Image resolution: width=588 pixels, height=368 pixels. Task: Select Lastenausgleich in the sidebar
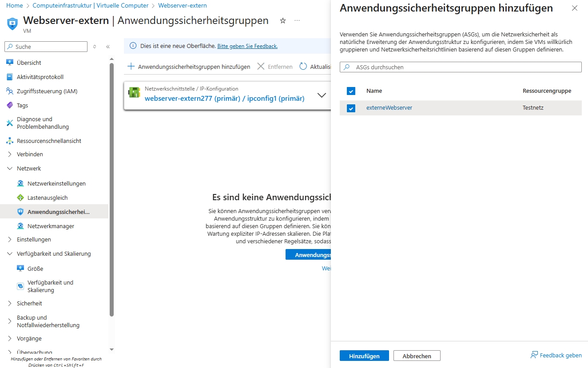click(48, 198)
